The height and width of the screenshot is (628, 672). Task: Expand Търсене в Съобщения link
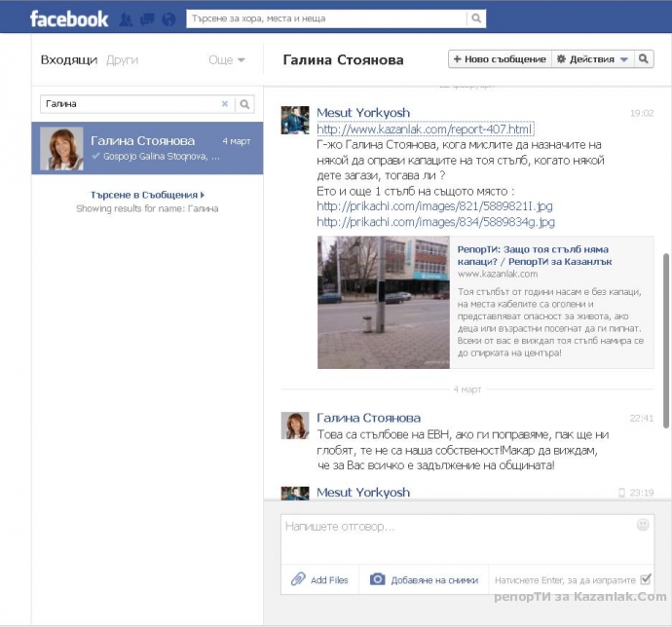pyautogui.click(x=147, y=195)
